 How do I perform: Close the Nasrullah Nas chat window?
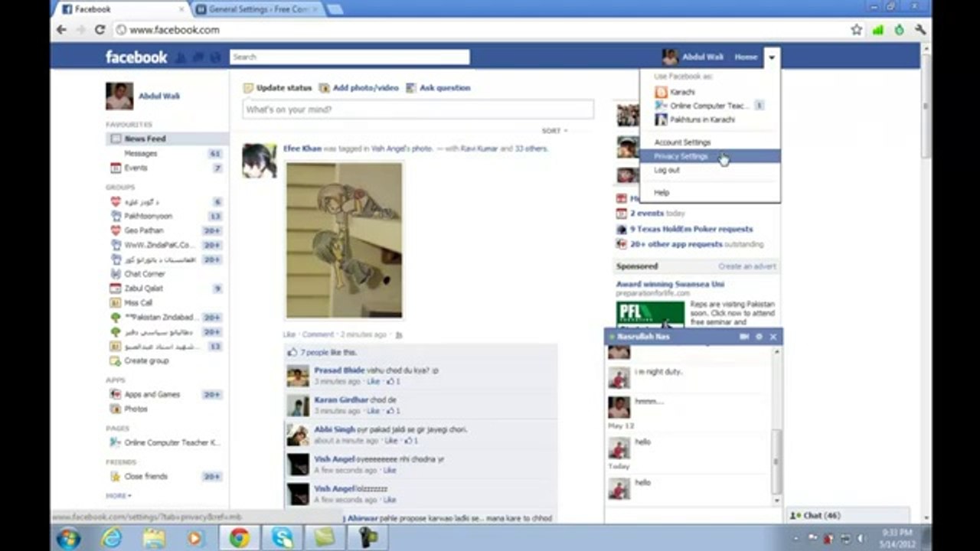[773, 337]
